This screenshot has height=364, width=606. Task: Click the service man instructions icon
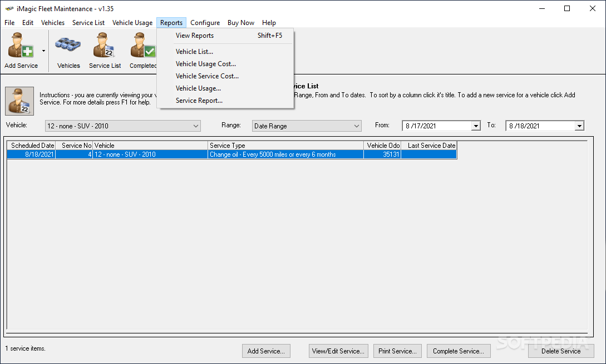19,101
